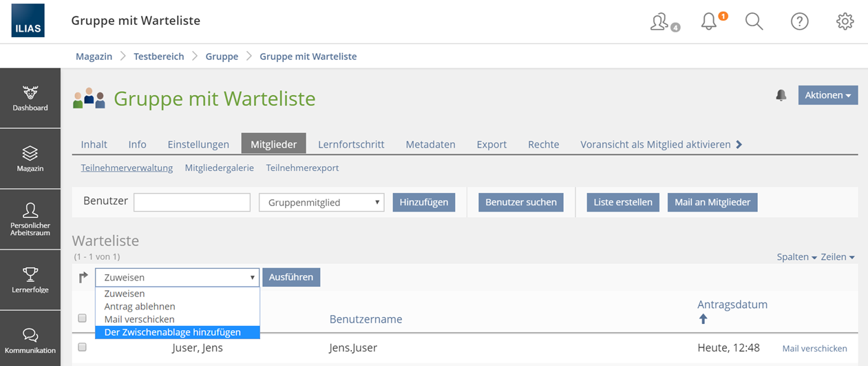Expand the Aktionen dropdown
This screenshot has height=366, width=868.
[827, 95]
